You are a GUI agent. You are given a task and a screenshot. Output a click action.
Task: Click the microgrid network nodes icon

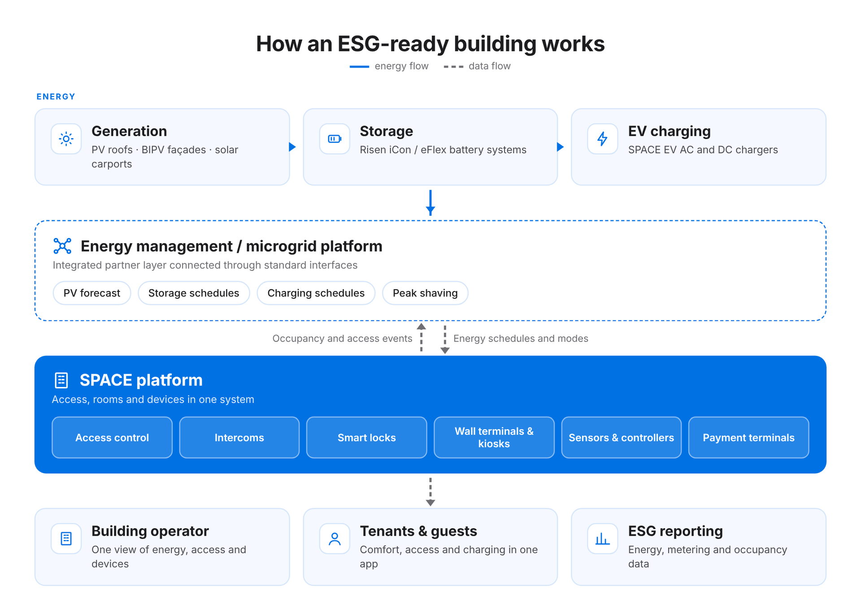[62, 246]
